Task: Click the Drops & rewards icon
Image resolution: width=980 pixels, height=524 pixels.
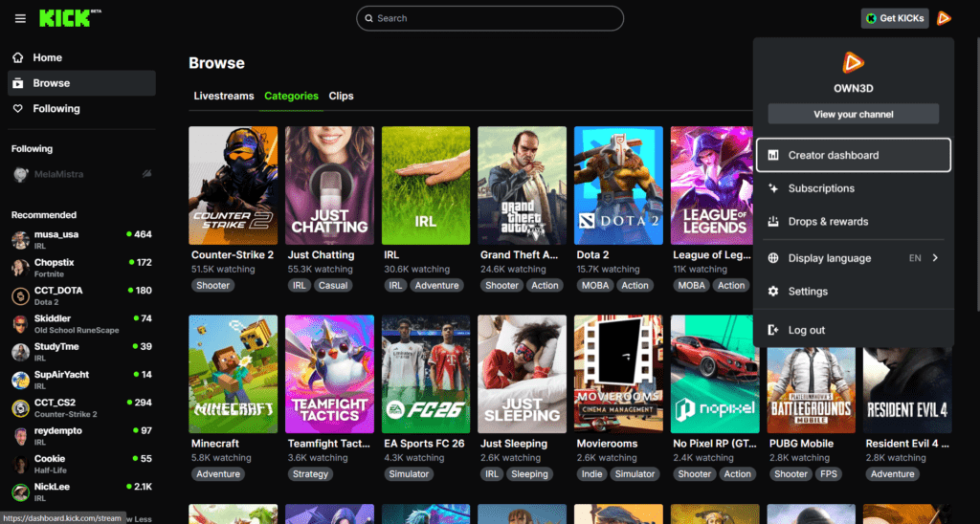Action: [773, 222]
